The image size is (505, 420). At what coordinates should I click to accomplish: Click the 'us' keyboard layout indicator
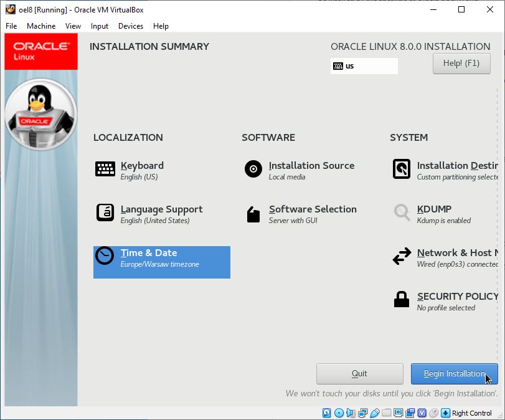pyautogui.click(x=364, y=66)
